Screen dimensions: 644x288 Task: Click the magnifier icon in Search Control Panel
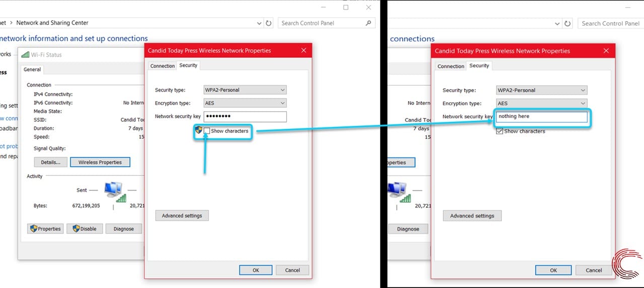[x=368, y=23]
